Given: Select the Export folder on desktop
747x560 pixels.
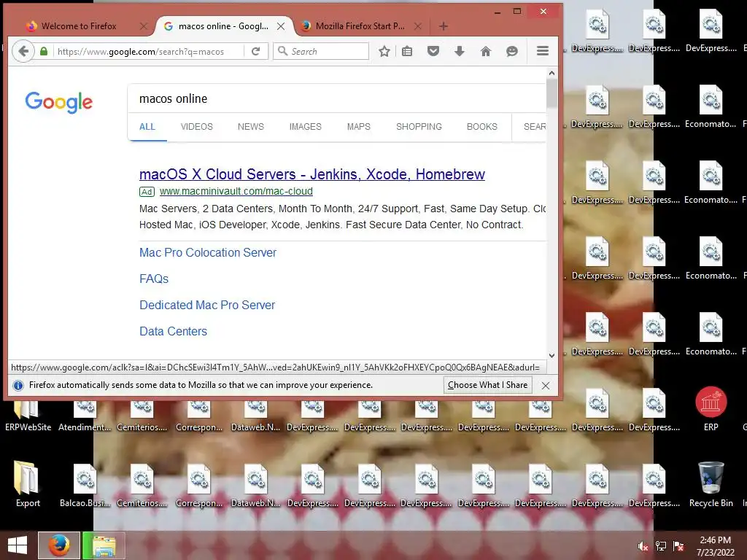Looking at the screenshot, I should tap(28, 484).
